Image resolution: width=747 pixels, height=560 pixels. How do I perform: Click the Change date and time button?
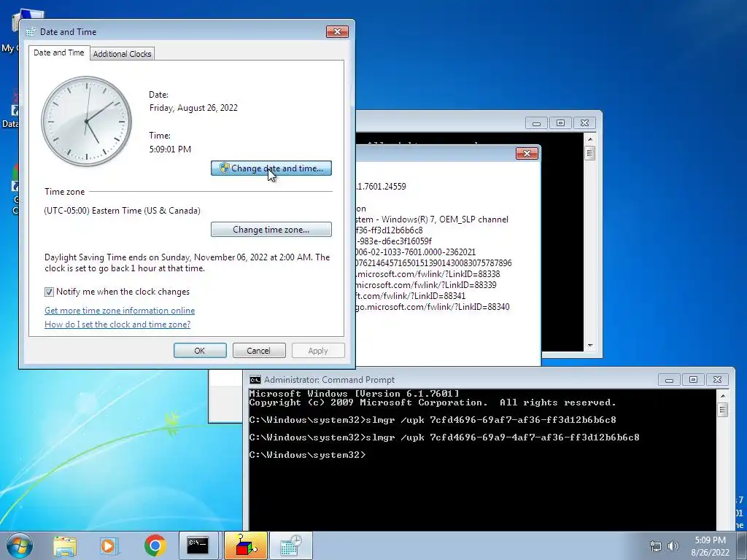tap(271, 168)
